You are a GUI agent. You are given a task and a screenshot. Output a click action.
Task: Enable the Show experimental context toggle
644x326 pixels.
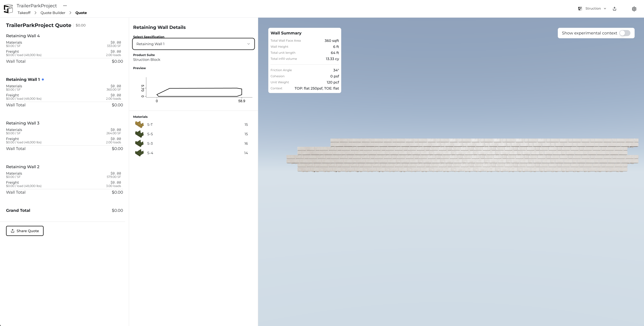tap(624, 33)
